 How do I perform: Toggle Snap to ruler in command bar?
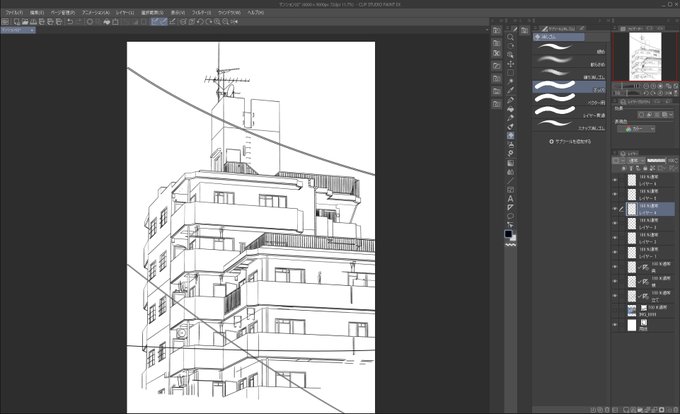[155, 22]
